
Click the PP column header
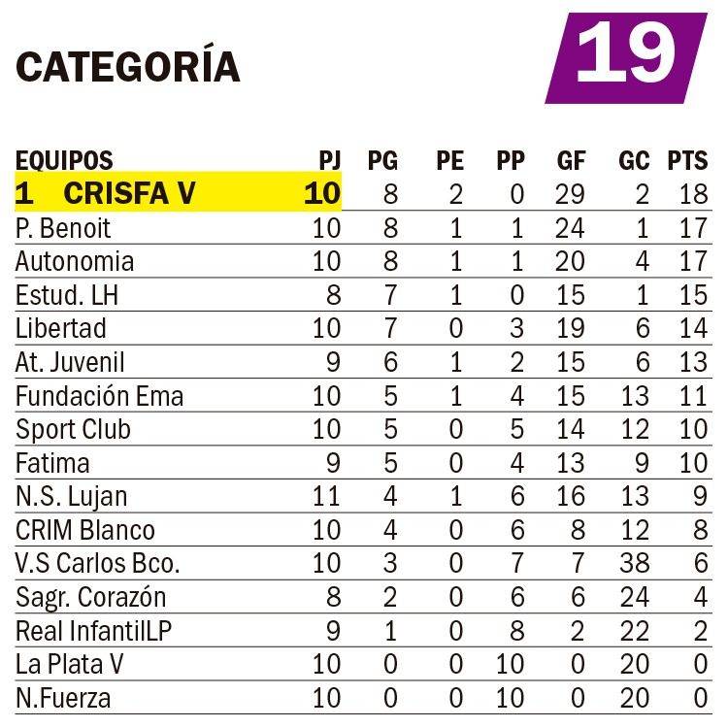[x=511, y=160]
